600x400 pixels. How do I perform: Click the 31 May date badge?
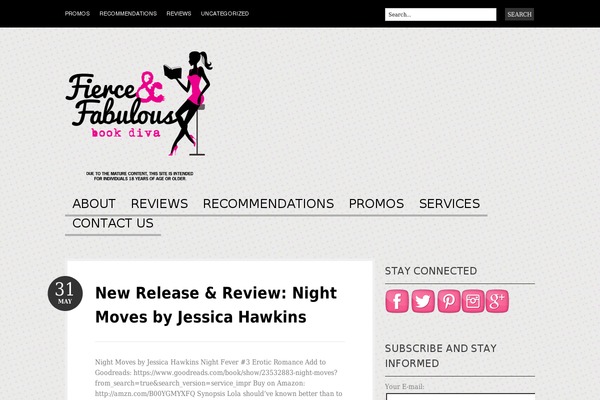pyautogui.click(x=65, y=294)
